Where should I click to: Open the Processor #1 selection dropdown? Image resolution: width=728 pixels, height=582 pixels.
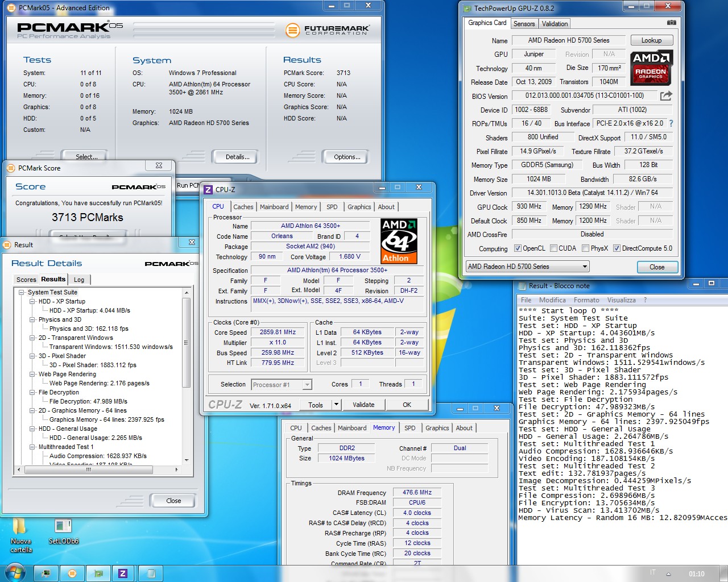coord(281,385)
